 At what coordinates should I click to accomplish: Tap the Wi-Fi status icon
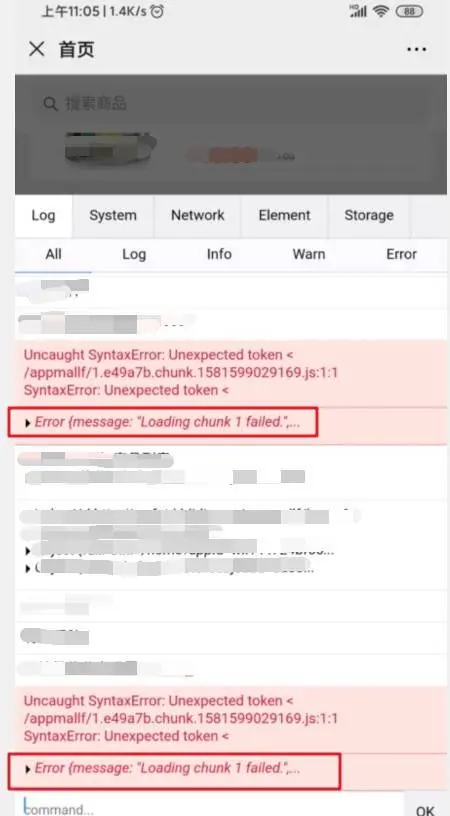381,11
